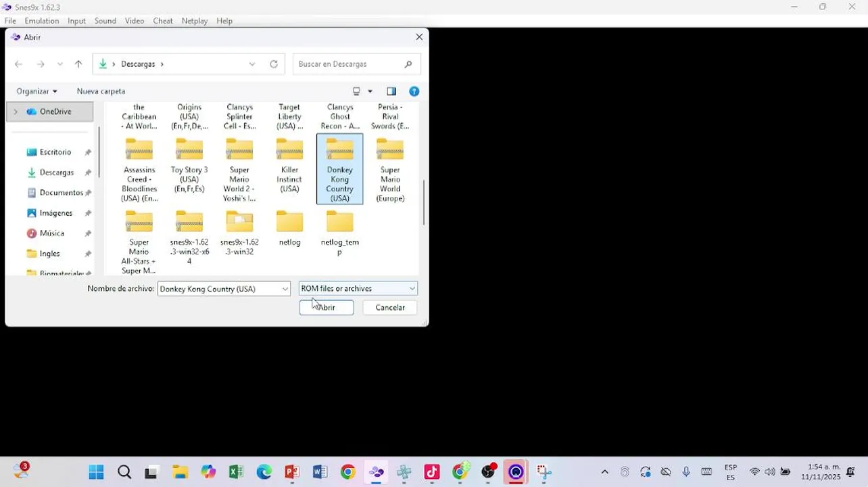Click the file list vertical scrollbar

click(424, 203)
